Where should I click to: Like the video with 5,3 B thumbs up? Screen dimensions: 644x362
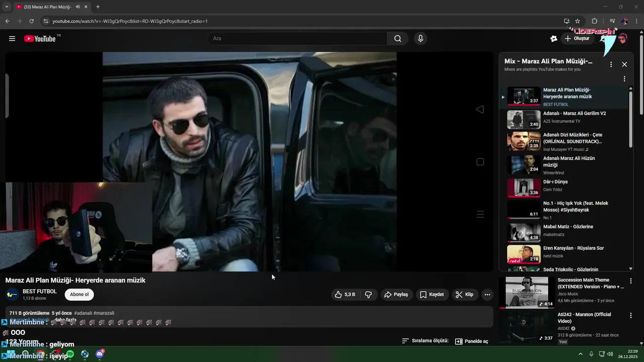(x=346, y=295)
